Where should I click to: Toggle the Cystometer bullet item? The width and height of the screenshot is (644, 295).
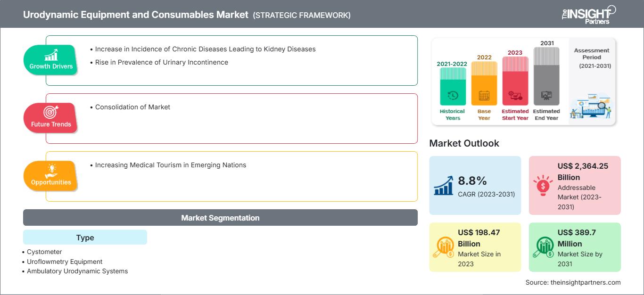43,252
